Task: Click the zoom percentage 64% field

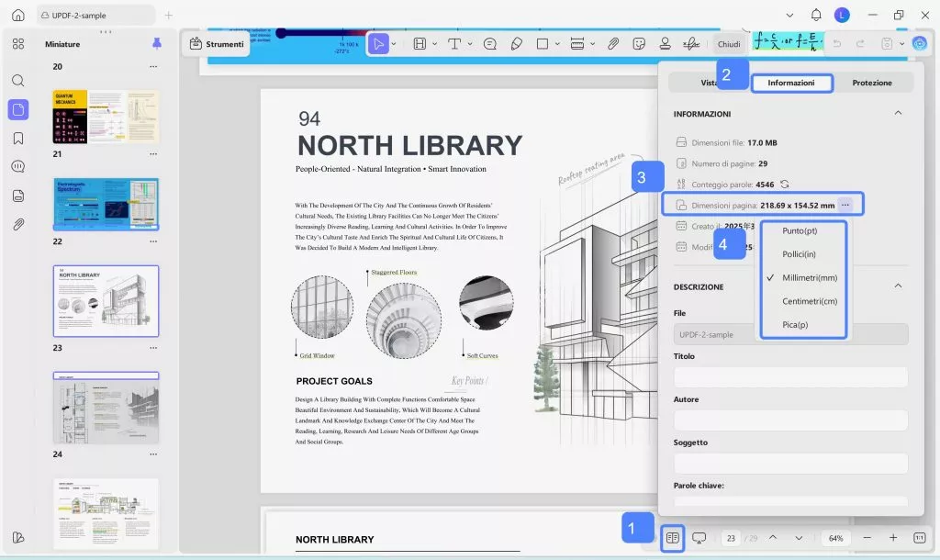Action: click(x=835, y=538)
